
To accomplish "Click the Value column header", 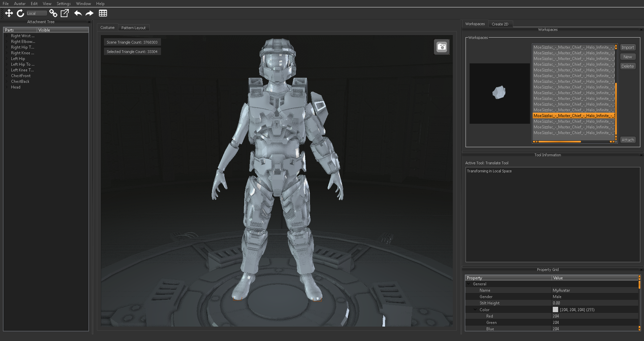I will (595, 278).
